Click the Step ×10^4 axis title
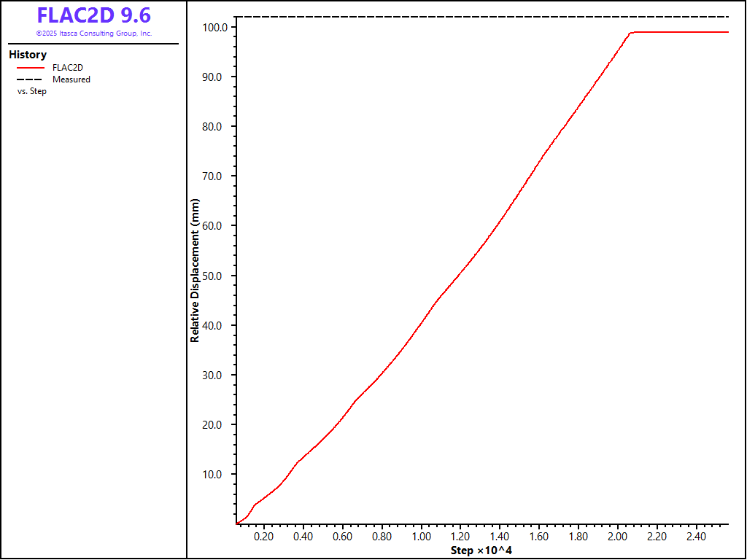The height and width of the screenshot is (560, 747). pyautogui.click(x=481, y=550)
